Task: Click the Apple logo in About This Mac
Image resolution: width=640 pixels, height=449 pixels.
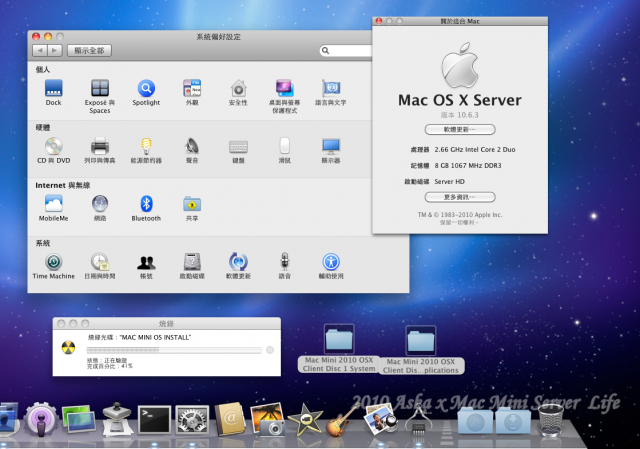Action: 460,65
